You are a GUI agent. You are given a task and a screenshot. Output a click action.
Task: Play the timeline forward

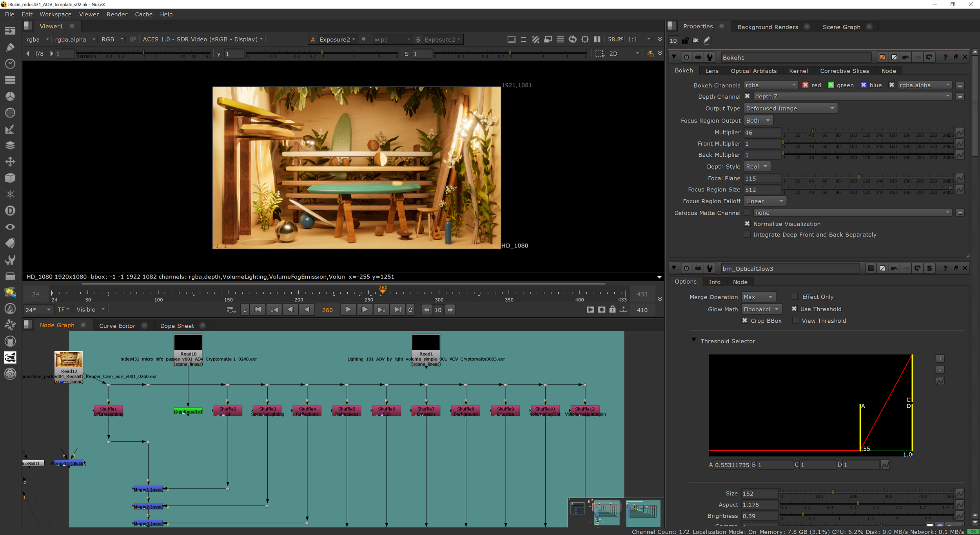(348, 310)
